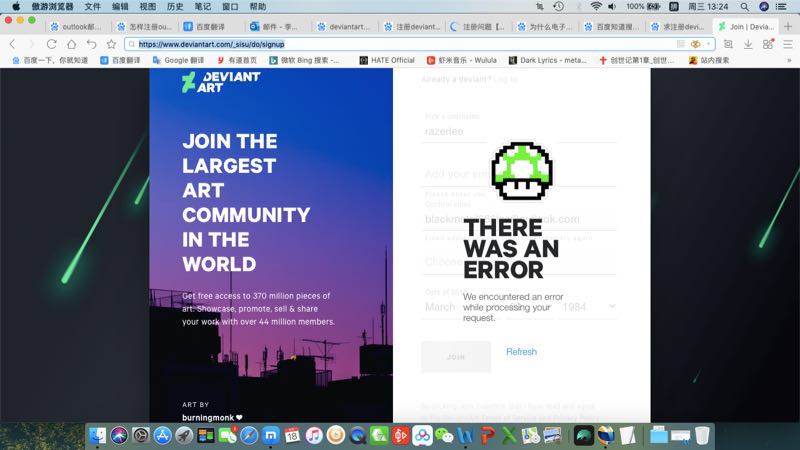
Task: Bookmark this page with the star icon
Action: click(111, 44)
